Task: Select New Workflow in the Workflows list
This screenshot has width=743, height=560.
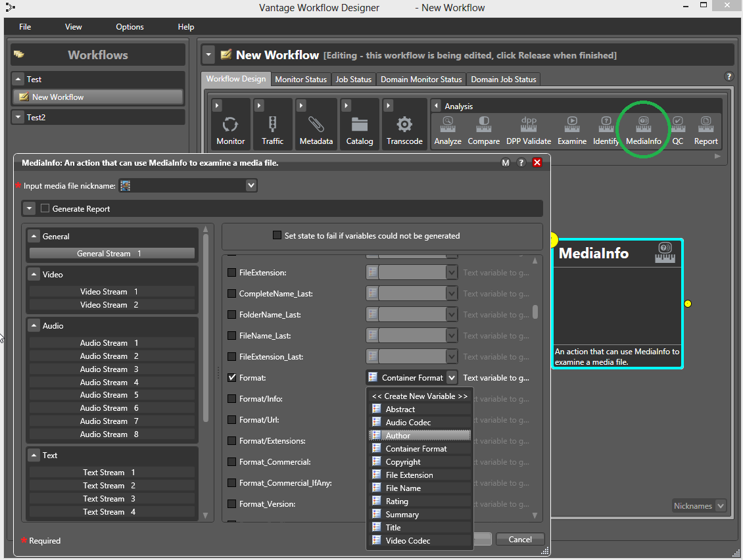Action: point(98,97)
